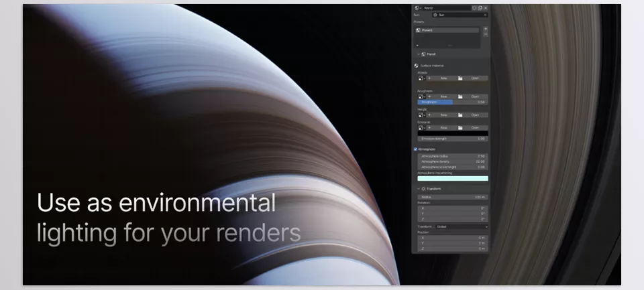Edit the Radius value field
This screenshot has width=644, height=290.
coord(453,198)
